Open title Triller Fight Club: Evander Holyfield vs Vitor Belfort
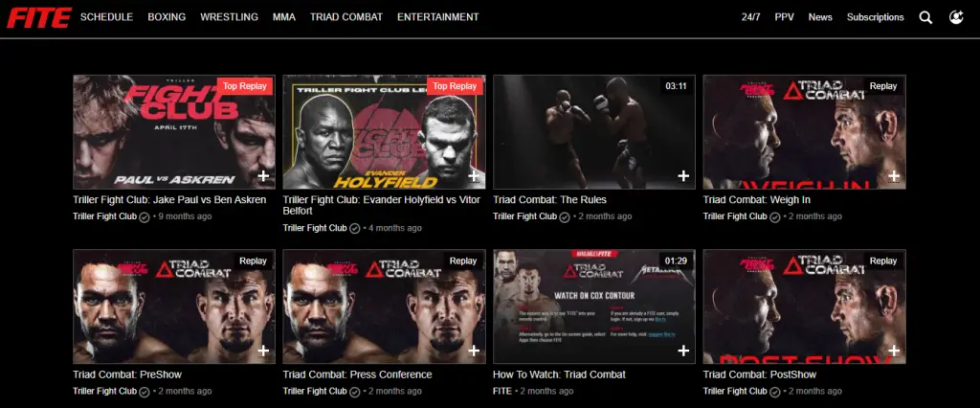 pyautogui.click(x=382, y=206)
